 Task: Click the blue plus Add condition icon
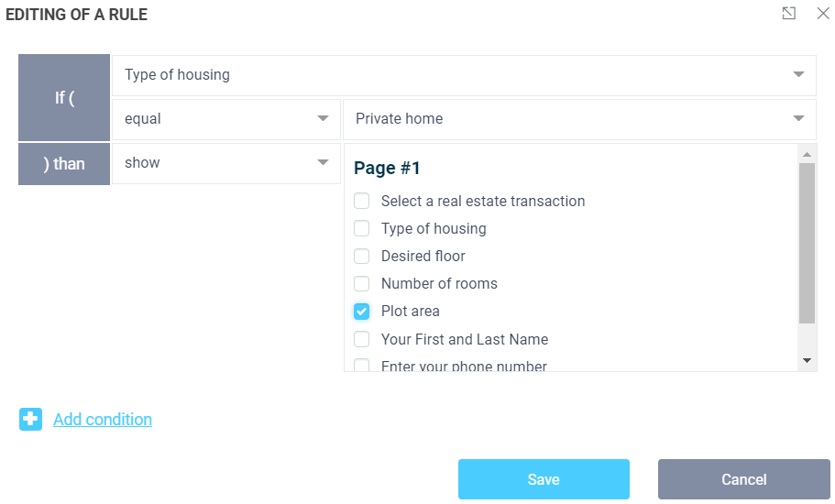(30, 420)
